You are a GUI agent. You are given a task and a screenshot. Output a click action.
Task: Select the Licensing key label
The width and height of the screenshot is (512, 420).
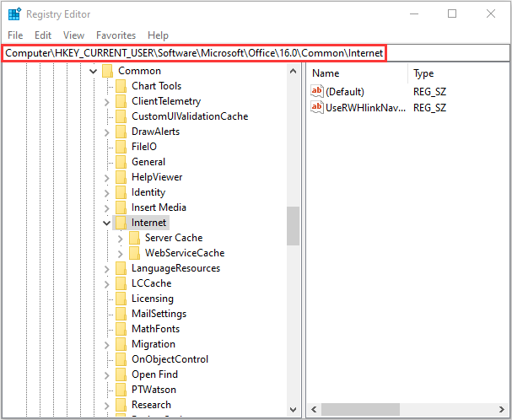click(153, 299)
